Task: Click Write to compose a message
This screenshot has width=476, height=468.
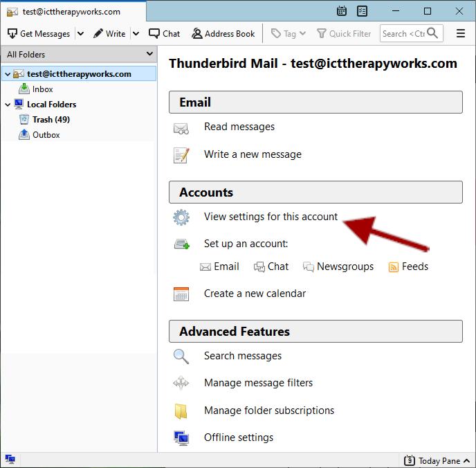Action: [109, 33]
